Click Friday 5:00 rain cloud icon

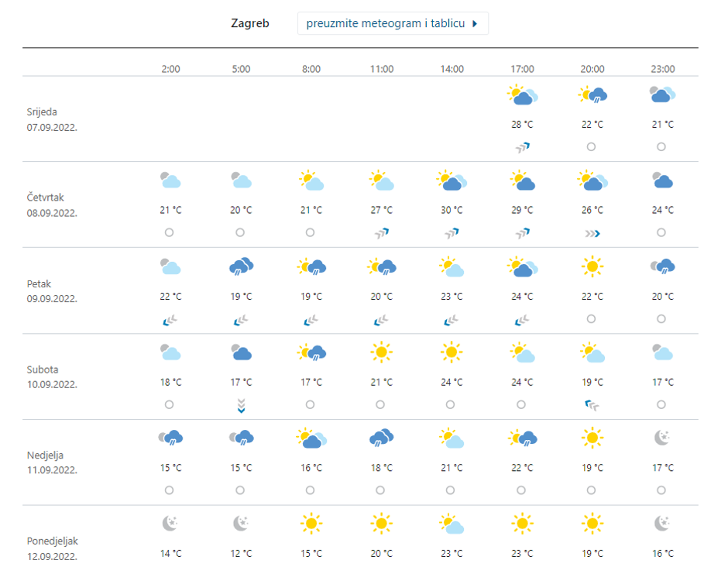point(241,268)
